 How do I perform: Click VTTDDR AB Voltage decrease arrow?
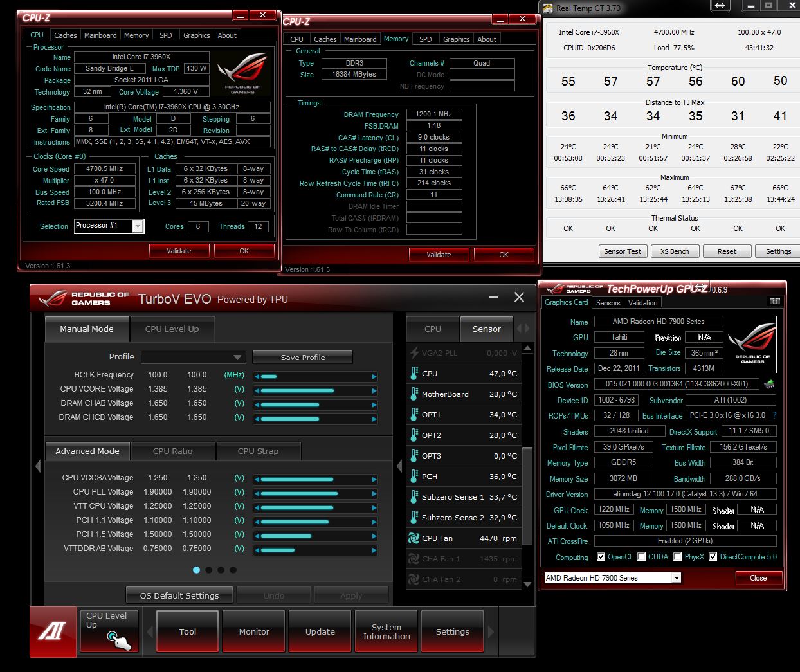(x=257, y=550)
